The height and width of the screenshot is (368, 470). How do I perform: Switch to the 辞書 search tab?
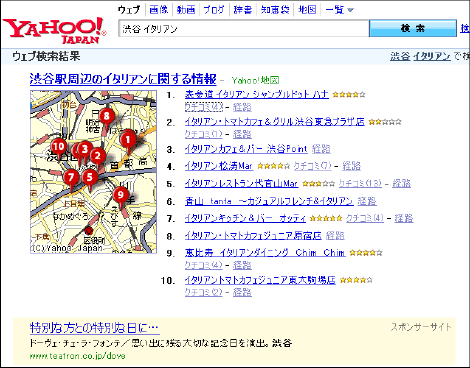pyautogui.click(x=243, y=10)
